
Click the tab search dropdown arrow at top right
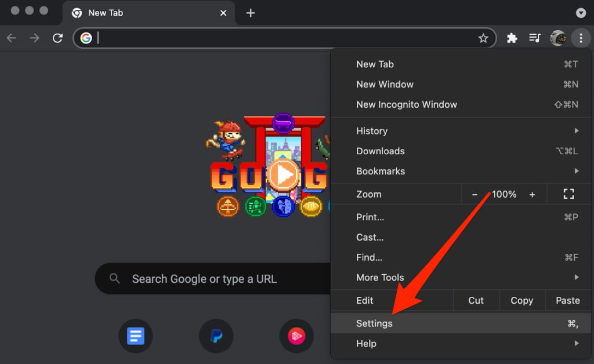(x=581, y=13)
